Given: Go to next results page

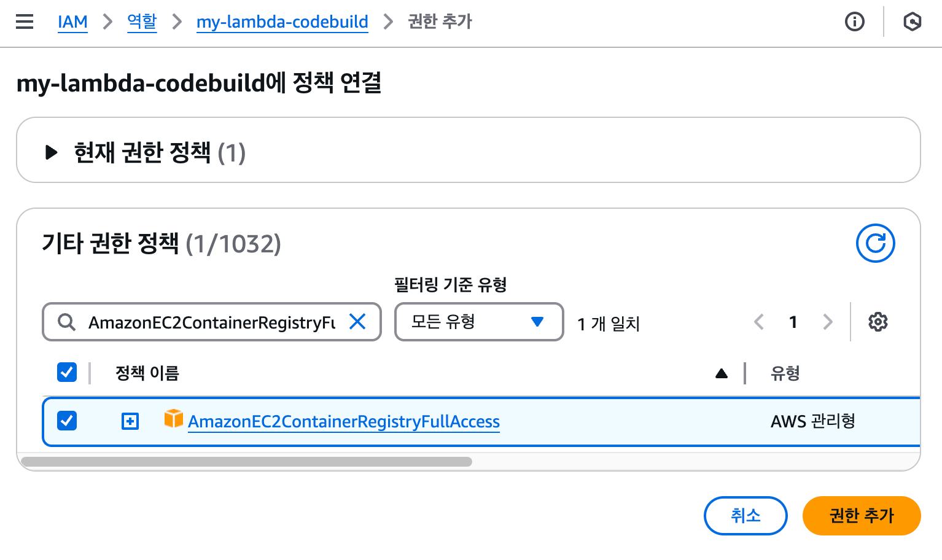Looking at the screenshot, I should tap(828, 322).
